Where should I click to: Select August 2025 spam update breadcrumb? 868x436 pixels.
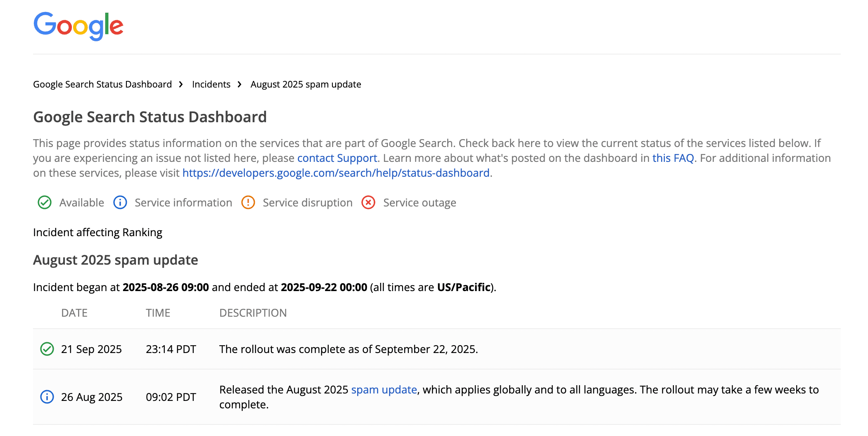click(x=306, y=85)
